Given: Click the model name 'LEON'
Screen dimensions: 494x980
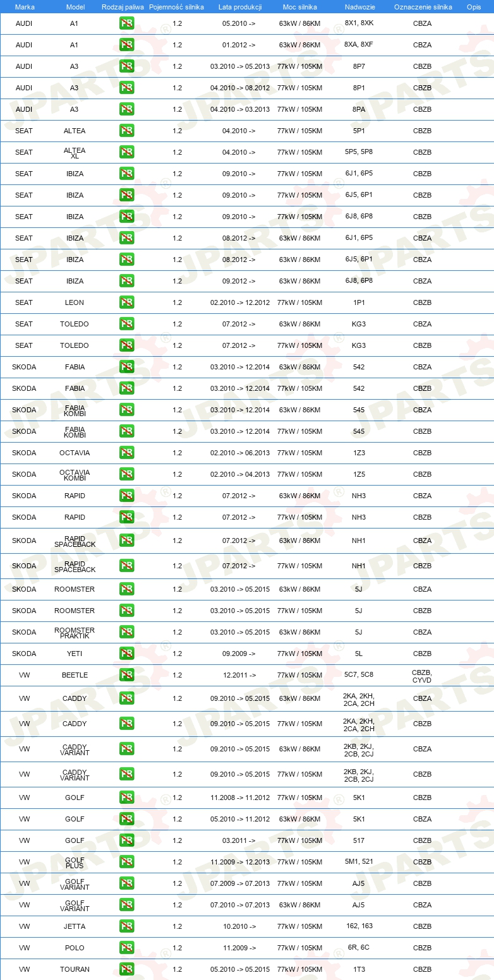Looking at the screenshot, I should [x=75, y=302].
